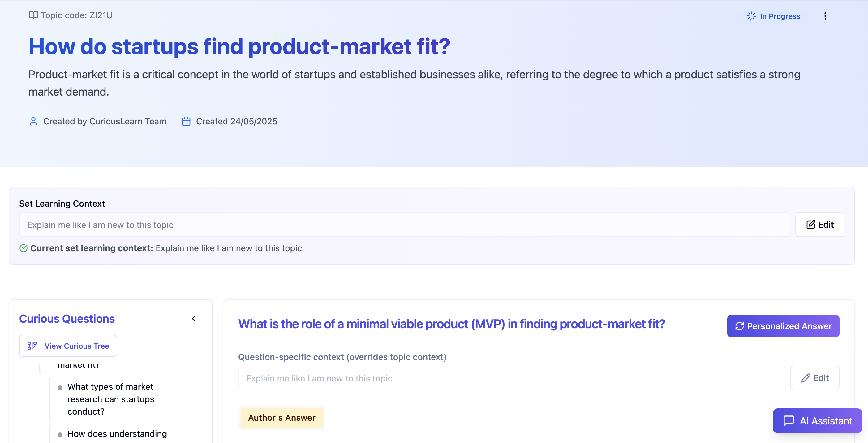Open the three-dot more options menu

pos(825,16)
